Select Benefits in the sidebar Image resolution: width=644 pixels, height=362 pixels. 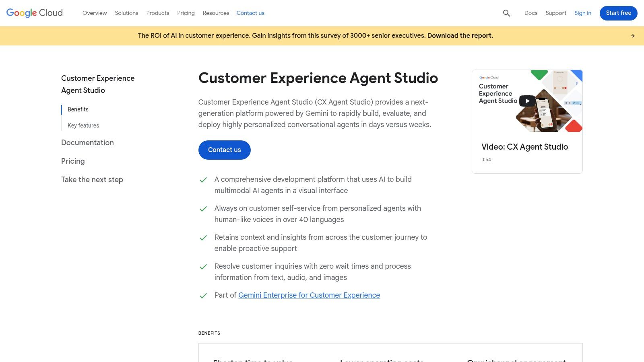click(78, 109)
